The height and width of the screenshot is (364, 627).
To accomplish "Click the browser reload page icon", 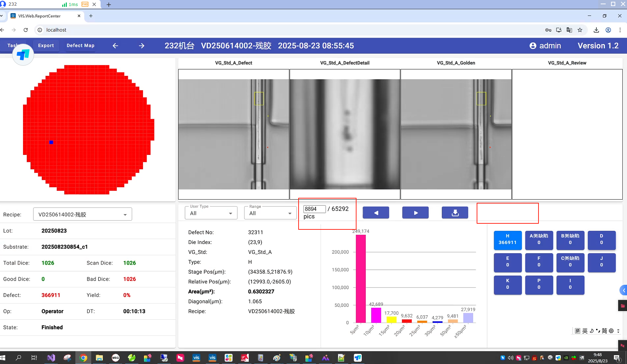I will 26,30.
